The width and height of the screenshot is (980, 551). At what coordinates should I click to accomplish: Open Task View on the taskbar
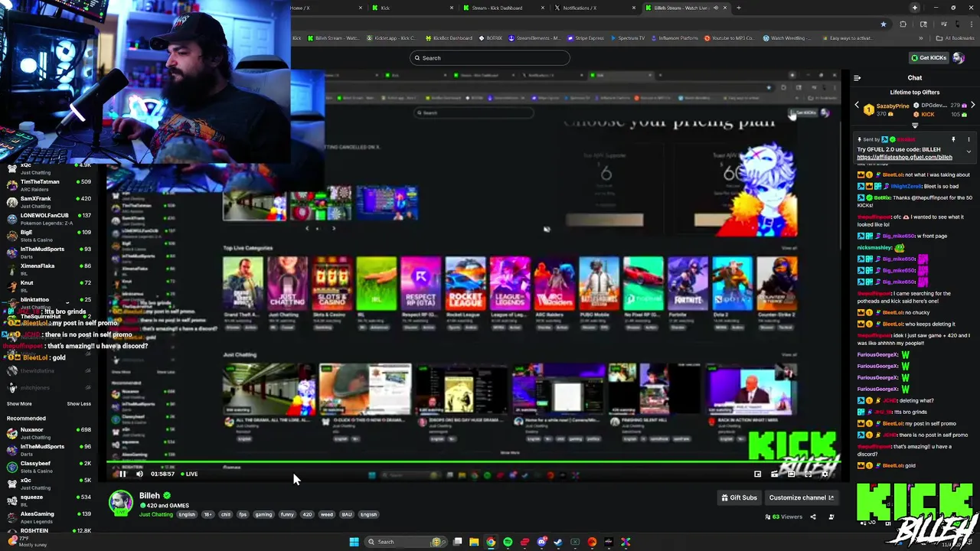point(457,542)
